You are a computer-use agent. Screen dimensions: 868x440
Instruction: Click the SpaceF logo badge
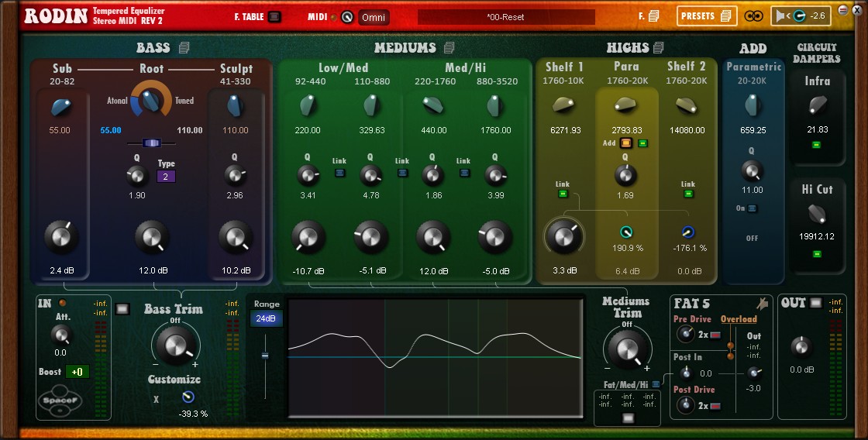61,400
